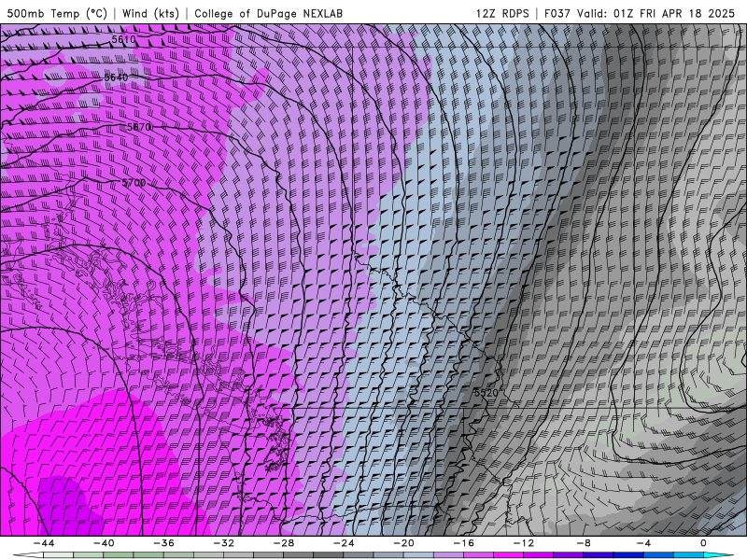Click the -40 value on the temperature scale
Screen dimensions: 747x560
coord(104,543)
